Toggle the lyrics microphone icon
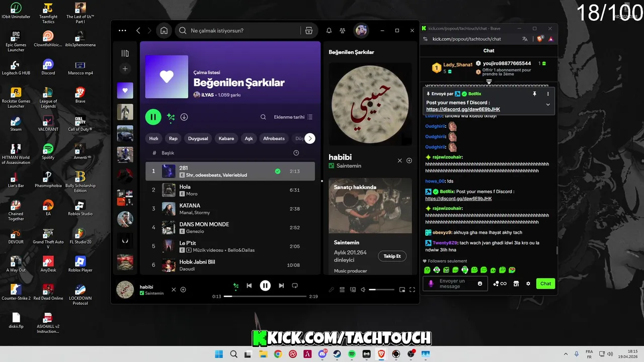Viewport: 644px width, 362px height. click(x=331, y=290)
